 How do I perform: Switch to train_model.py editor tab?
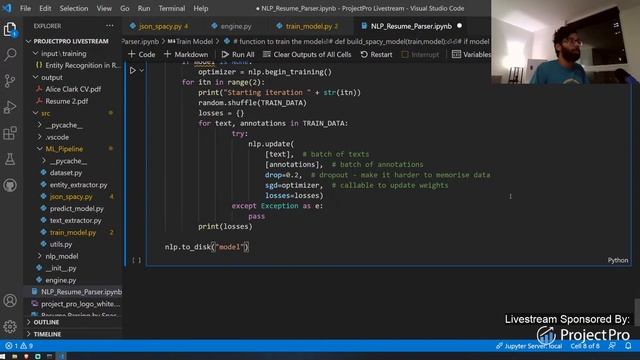[309, 26]
